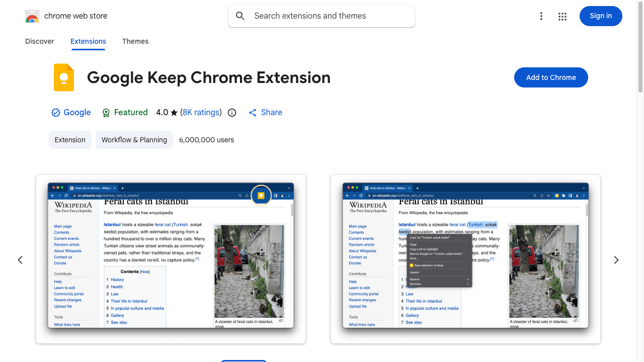Show the previous screenshot with left arrow
644x362 pixels.
20,260
